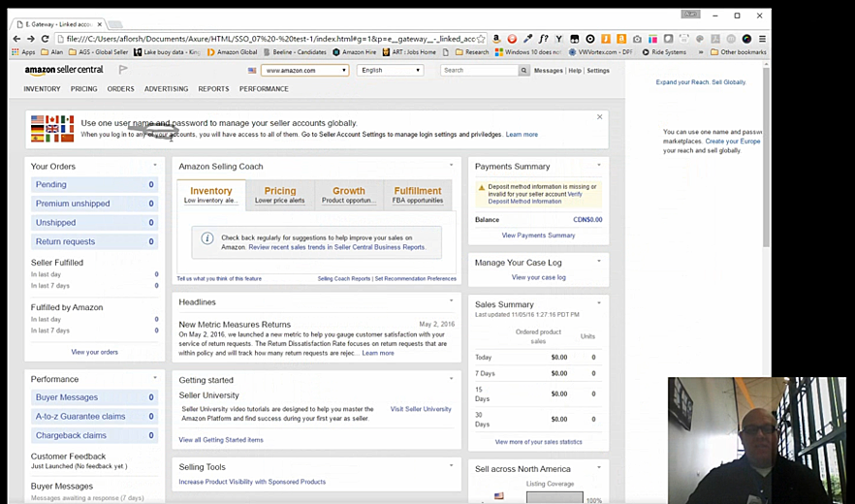
Task: Open the English language dropdown
Action: pyautogui.click(x=390, y=71)
